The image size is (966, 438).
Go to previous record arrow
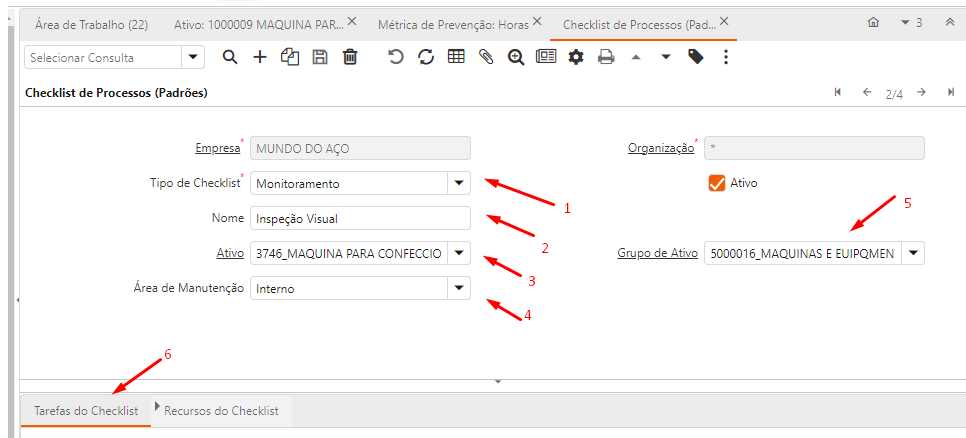867,92
